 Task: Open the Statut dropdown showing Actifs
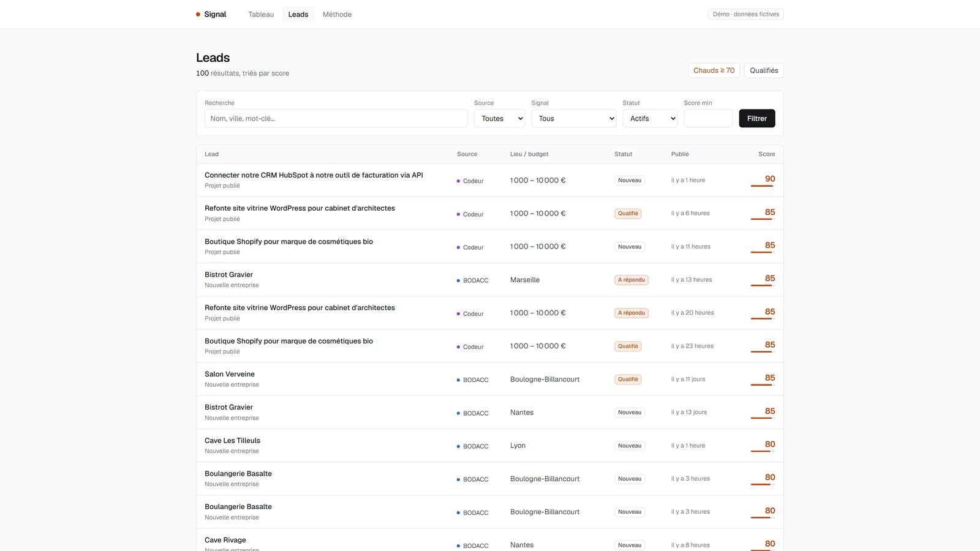[650, 118]
